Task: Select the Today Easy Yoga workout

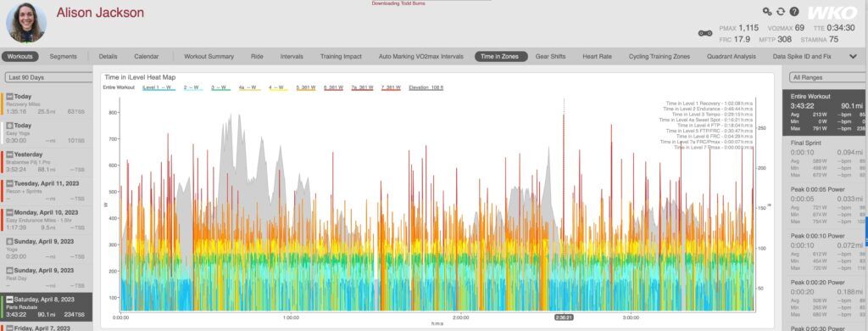Action: tap(47, 133)
